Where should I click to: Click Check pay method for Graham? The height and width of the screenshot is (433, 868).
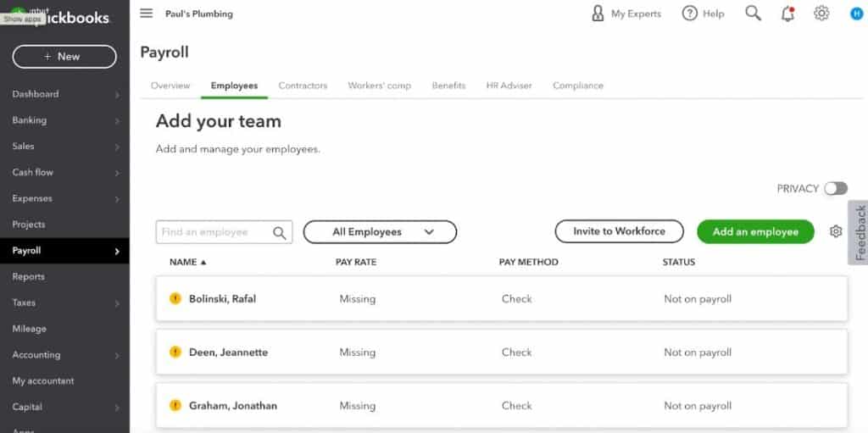tap(516, 406)
